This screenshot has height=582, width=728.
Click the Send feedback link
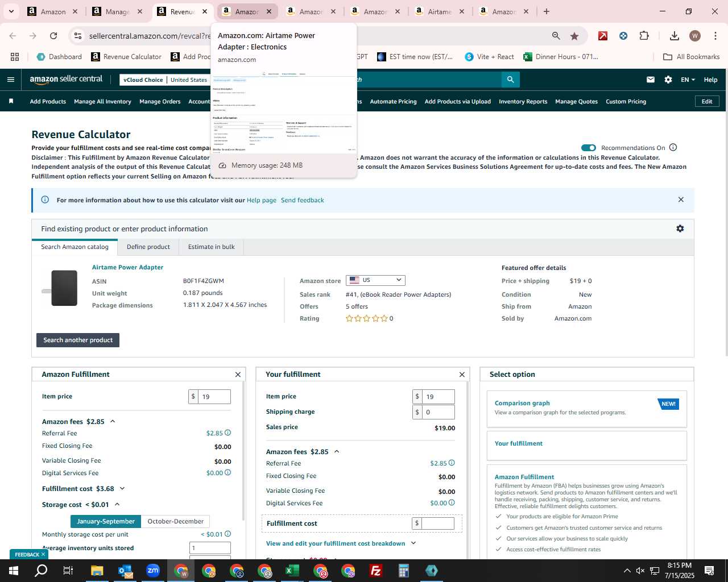(x=303, y=200)
